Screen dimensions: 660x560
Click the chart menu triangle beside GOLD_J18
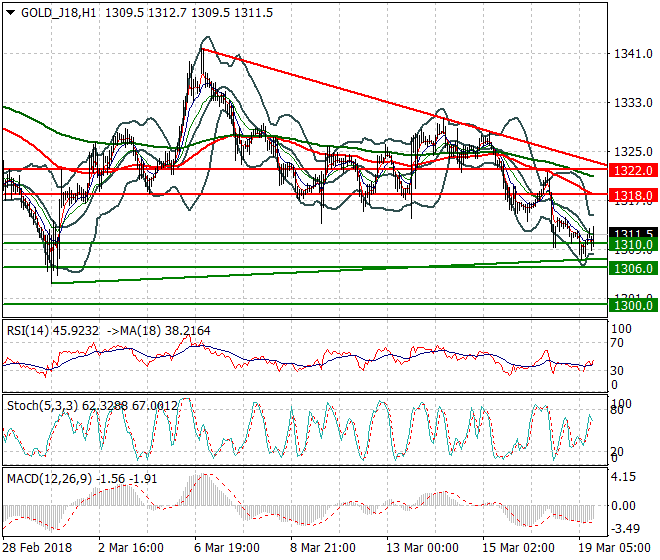(11, 13)
